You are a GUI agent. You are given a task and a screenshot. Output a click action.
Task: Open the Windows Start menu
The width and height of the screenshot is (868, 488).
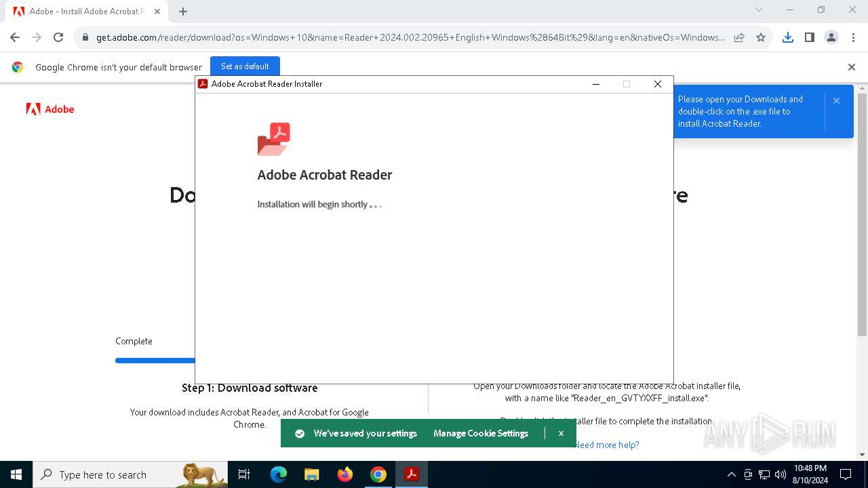click(x=16, y=474)
